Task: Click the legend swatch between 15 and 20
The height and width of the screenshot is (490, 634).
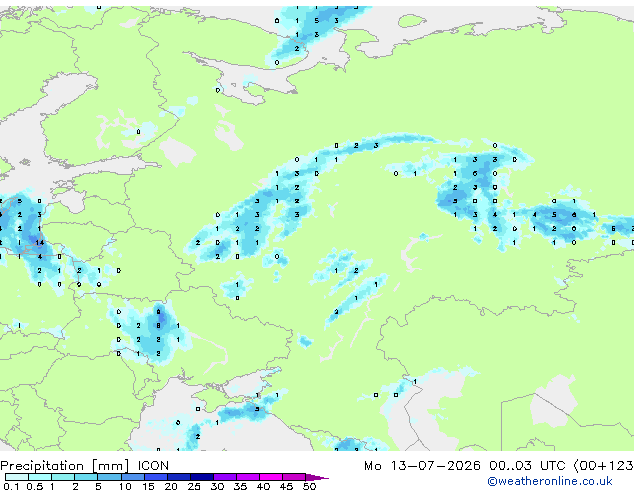Action: tap(156, 477)
